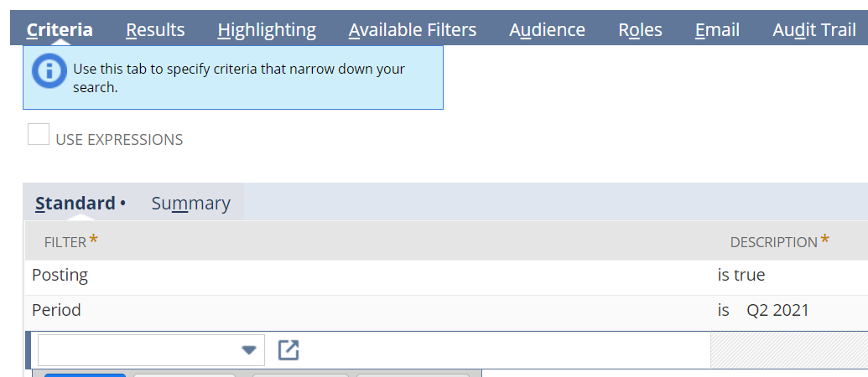Click the 'is Q2 2021' description cell

pos(763,310)
